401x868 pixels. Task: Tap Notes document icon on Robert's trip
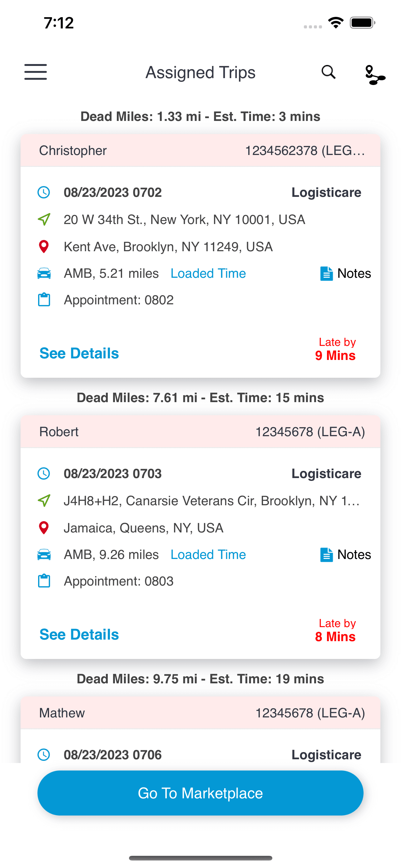(x=326, y=555)
